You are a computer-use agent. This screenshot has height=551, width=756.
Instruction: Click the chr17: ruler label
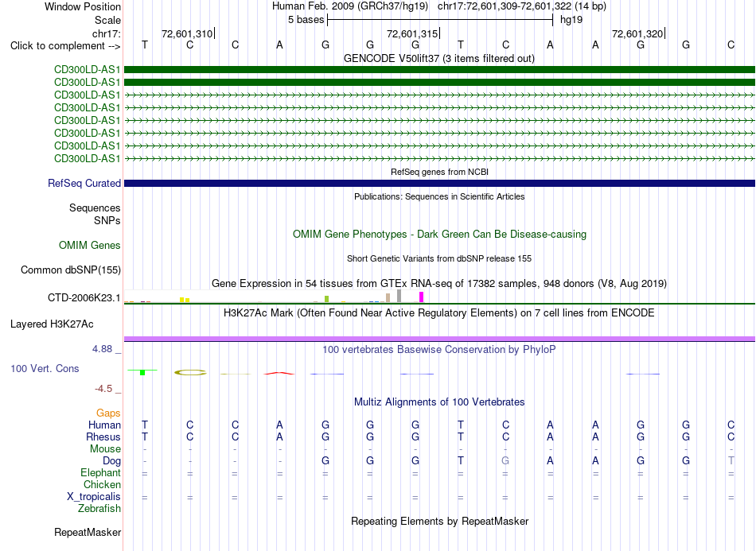tap(106, 33)
